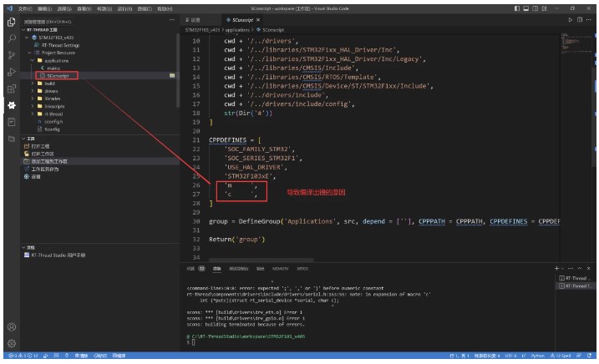Collapse the Project Resource node
599x364 pixels.
click(29, 53)
